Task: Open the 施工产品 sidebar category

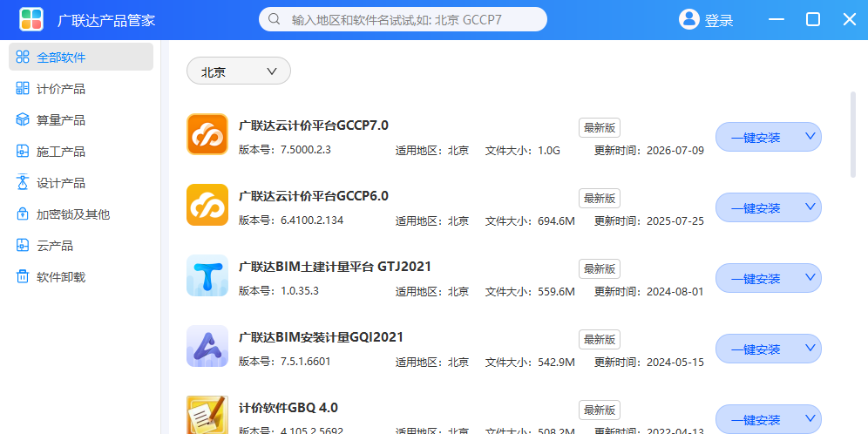Action: [x=81, y=152]
